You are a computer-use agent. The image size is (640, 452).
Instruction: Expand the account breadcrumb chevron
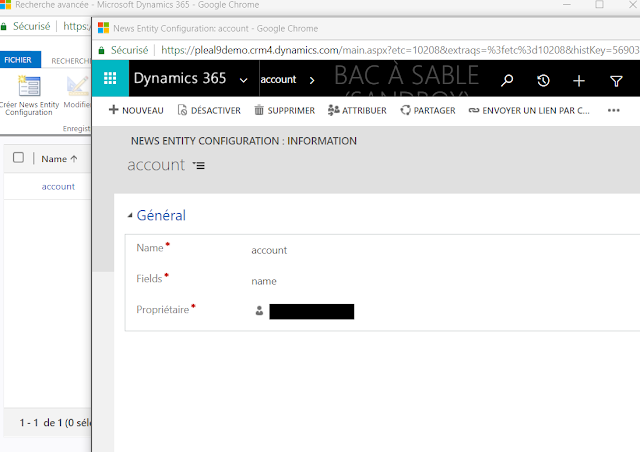[x=312, y=80]
